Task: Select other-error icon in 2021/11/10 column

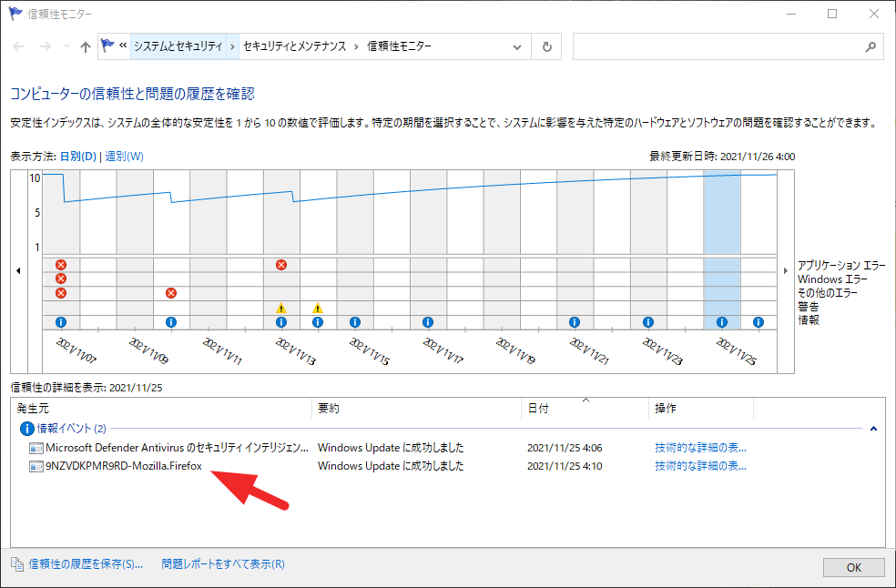Action: click(x=171, y=292)
